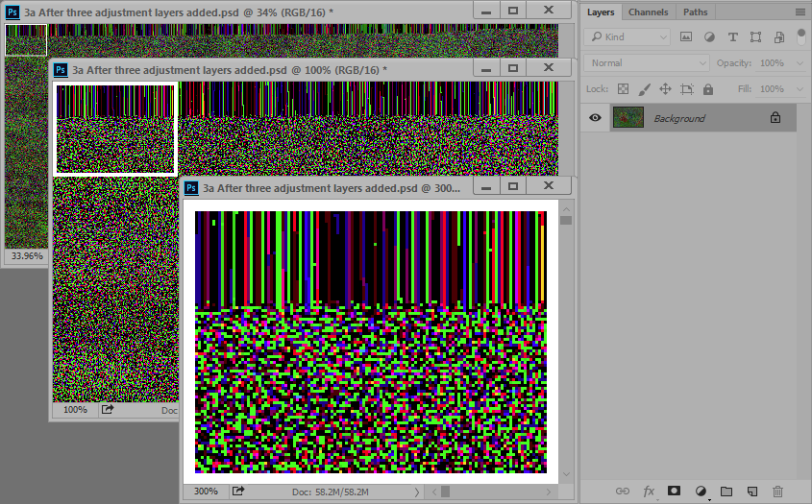This screenshot has height=504, width=812.
Task: Select the Background layer name
Action: pyautogui.click(x=679, y=118)
